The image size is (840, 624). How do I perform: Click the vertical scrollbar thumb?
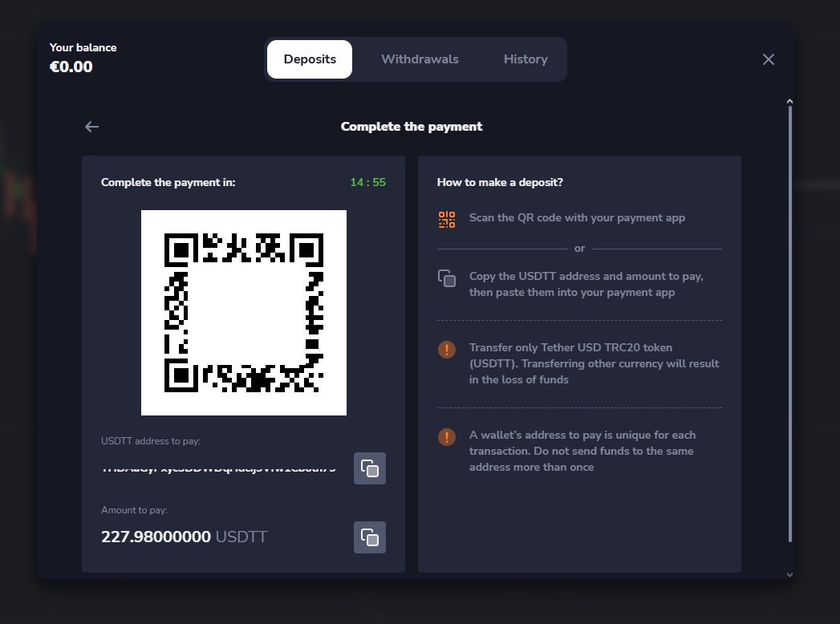point(789,324)
